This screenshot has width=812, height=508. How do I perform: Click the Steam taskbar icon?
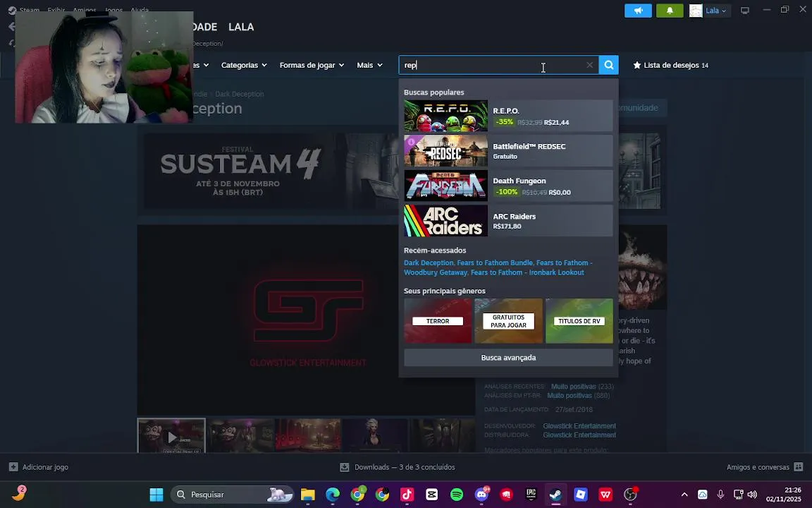555,495
